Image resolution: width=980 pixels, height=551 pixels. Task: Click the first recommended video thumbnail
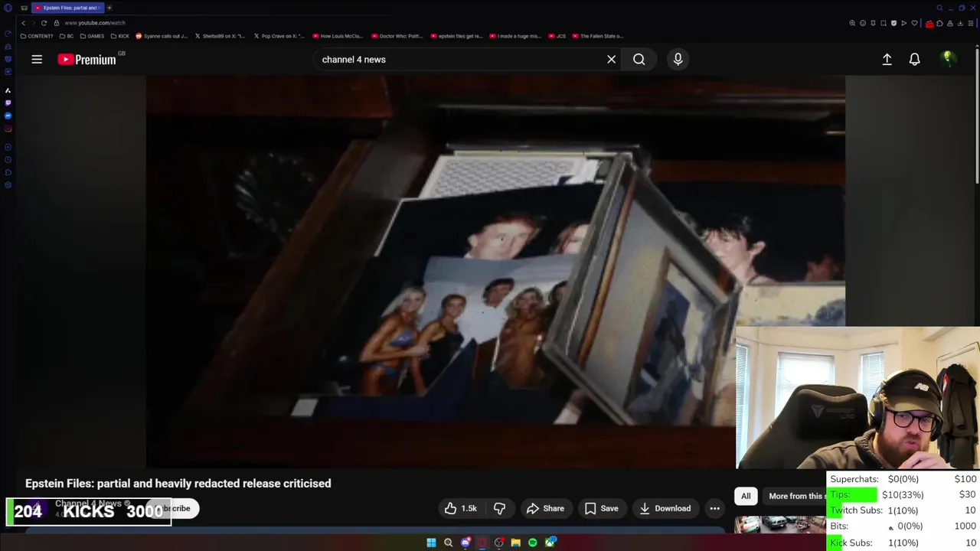coord(780,524)
